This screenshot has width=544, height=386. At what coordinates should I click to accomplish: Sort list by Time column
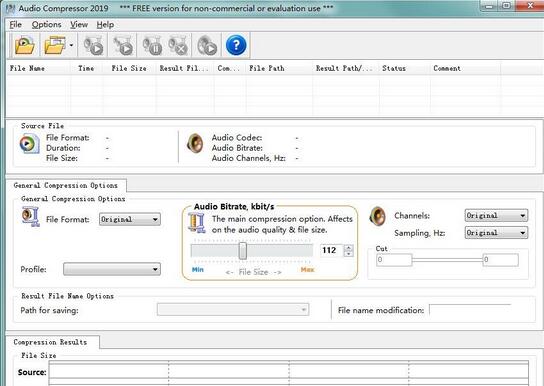coord(86,68)
